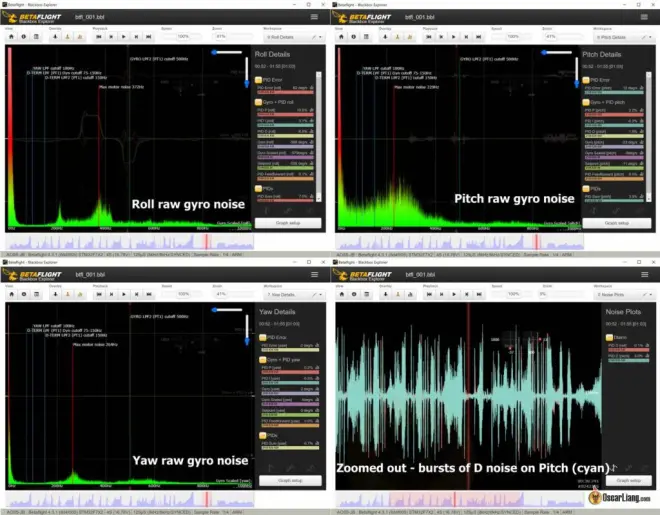This screenshot has width=660, height=515.
Task: Open hamburger menu in Noise Plots window
Action: tap(644, 274)
